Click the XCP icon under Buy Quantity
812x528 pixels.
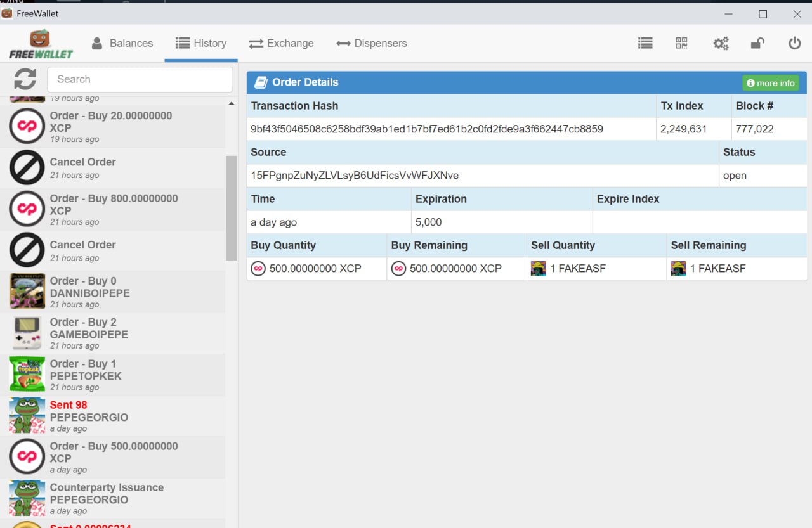pyautogui.click(x=258, y=269)
